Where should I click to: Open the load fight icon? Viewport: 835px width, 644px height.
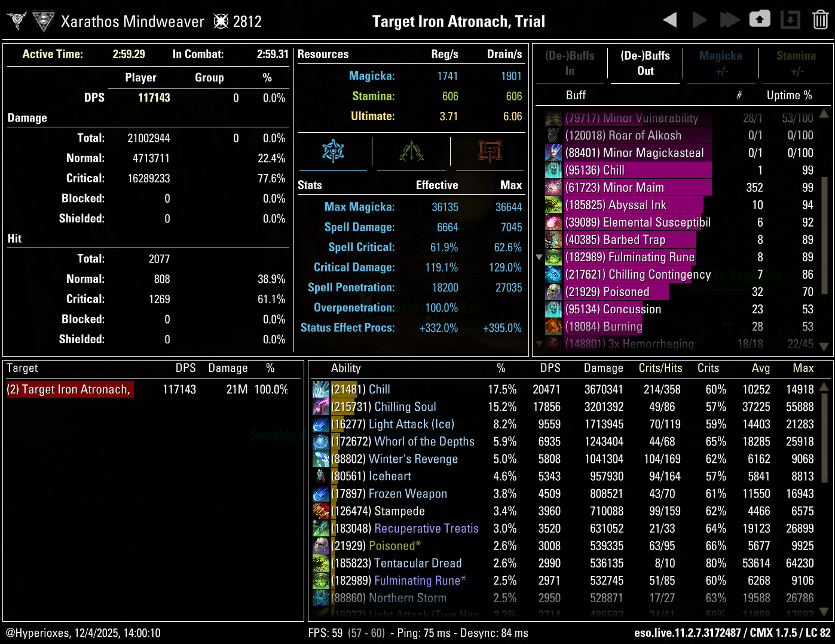pyautogui.click(x=790, y=19)
